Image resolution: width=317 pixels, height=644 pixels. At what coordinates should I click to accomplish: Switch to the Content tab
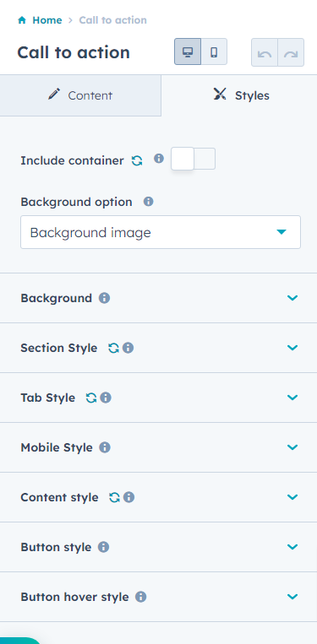click(x=80, y=95)
